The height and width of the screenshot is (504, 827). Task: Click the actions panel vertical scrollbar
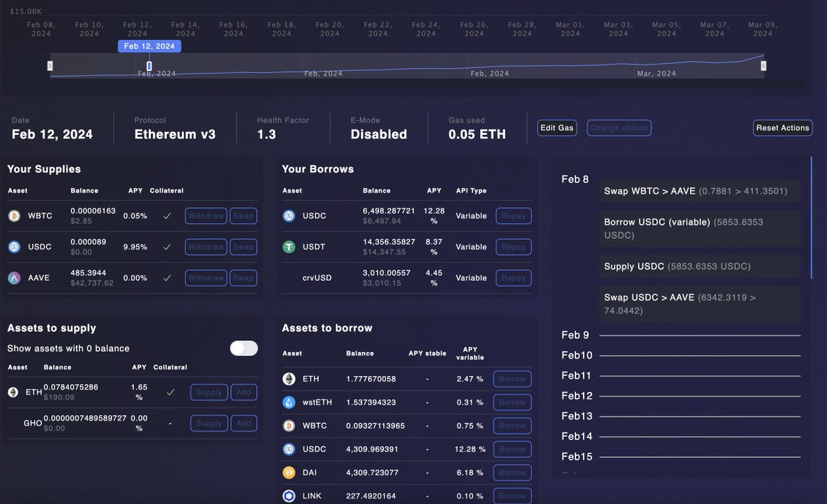click(811, 217)
